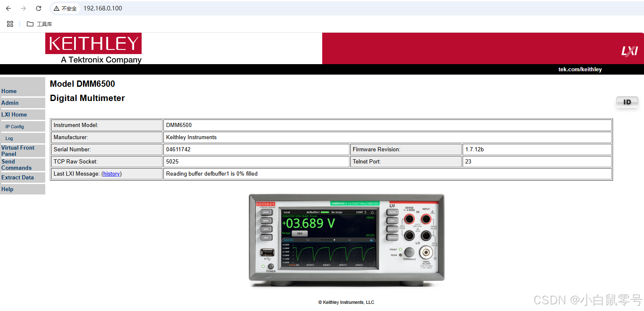The height and width of the screenshot is (311, 644).
Task: Click the USB port on the instrument image
Action: pos(267,253)
